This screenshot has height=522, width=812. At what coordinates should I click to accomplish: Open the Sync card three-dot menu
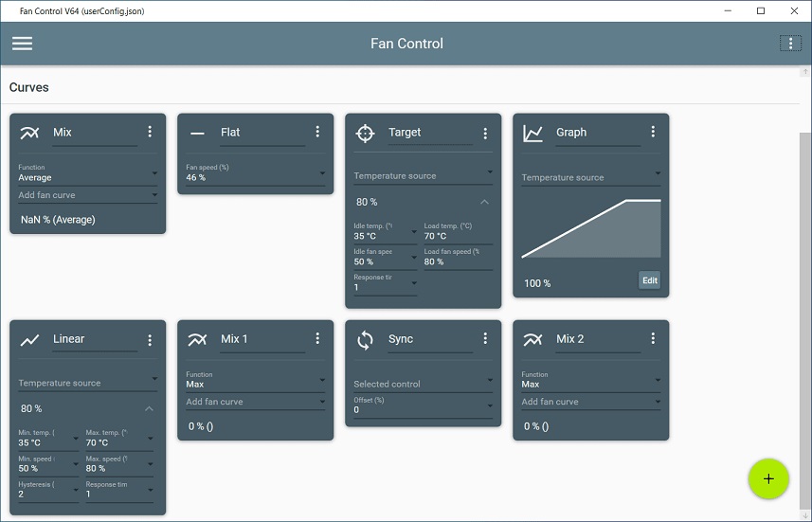click(x=485, y=338)
